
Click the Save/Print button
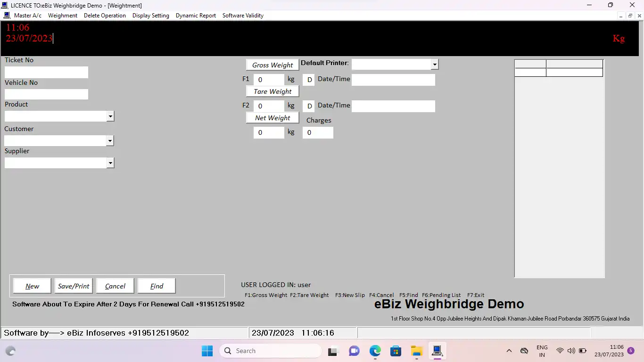(x=74, y=286)
